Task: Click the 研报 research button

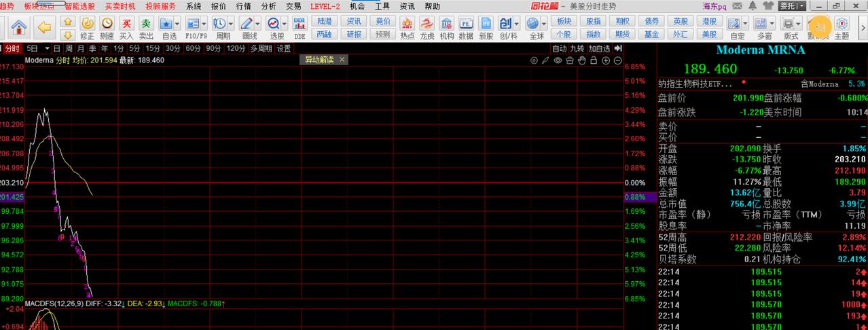Action: [x=354, y=34]
